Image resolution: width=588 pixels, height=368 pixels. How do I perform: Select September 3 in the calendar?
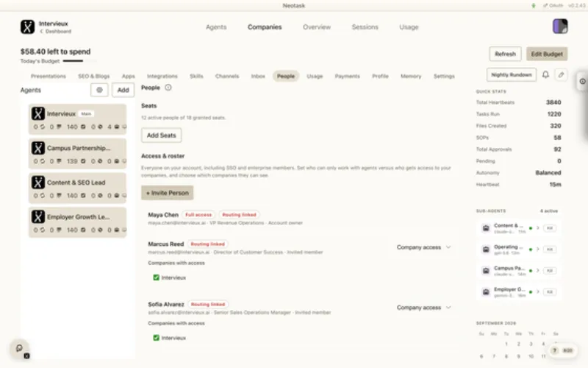[531, 344]
